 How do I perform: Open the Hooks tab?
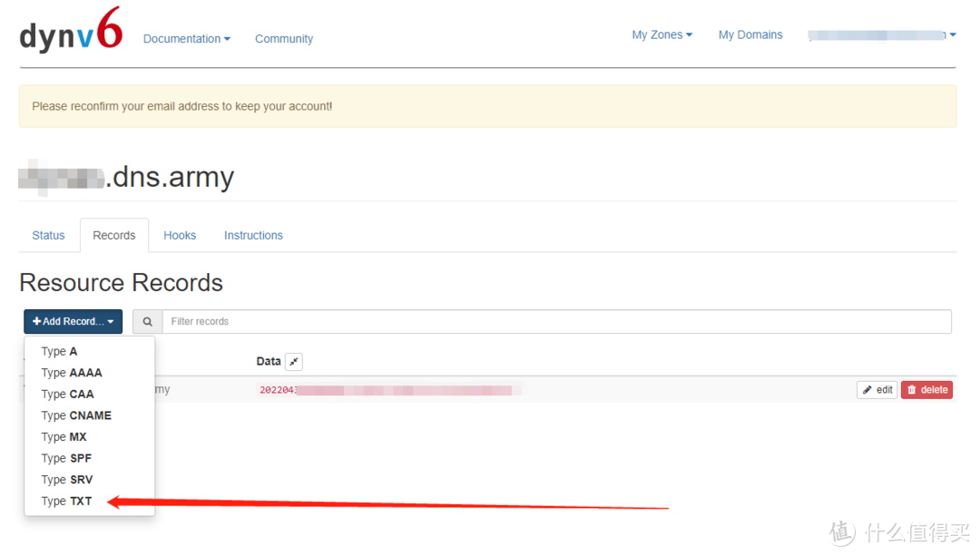pos(180,236)
